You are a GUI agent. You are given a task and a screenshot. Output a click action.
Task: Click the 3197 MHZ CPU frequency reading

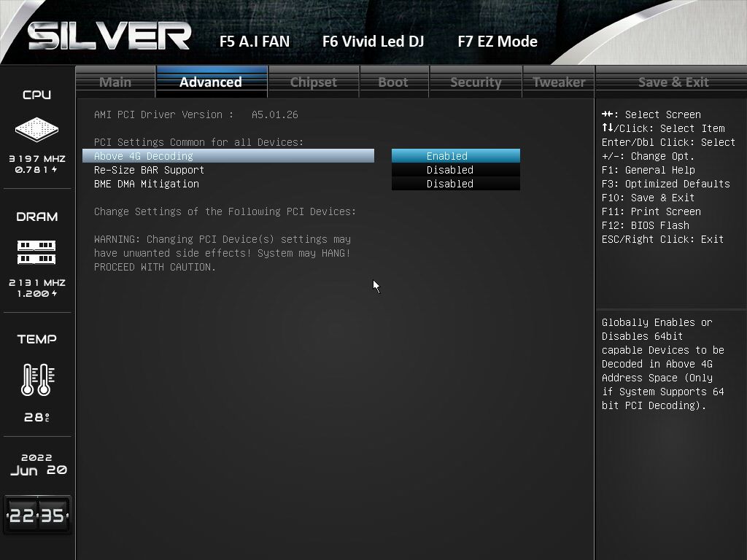37,158
